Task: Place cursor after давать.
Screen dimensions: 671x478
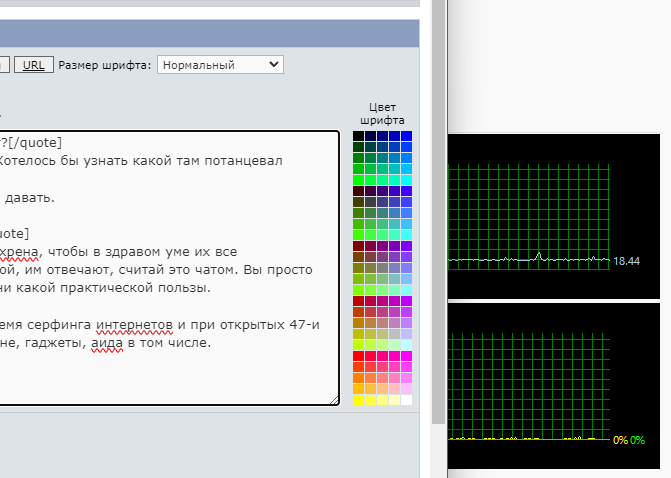Action: (x=55, y=198)
